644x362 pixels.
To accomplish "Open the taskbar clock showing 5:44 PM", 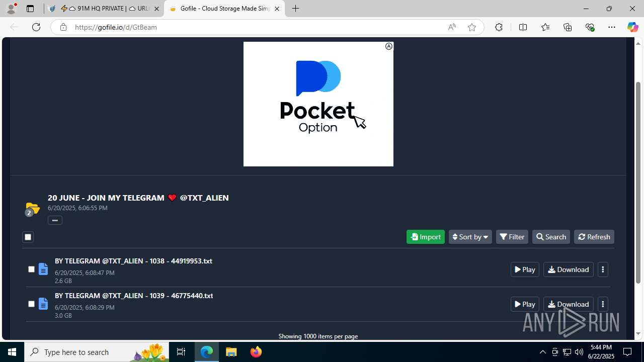I will pyautogui.click(x=601, y=352).
